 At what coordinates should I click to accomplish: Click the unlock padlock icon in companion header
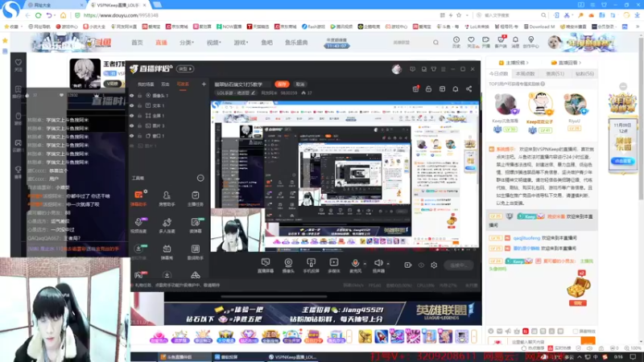point(428,88)
